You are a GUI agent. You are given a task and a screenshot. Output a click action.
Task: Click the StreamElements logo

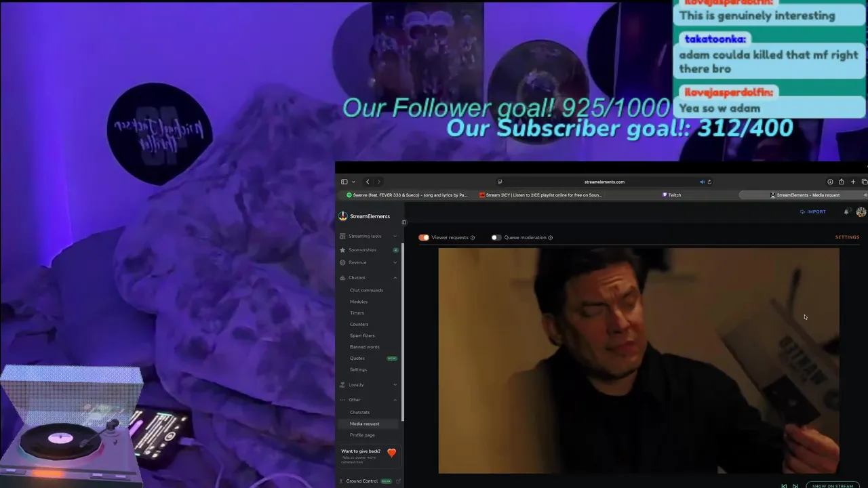(364, 216)
